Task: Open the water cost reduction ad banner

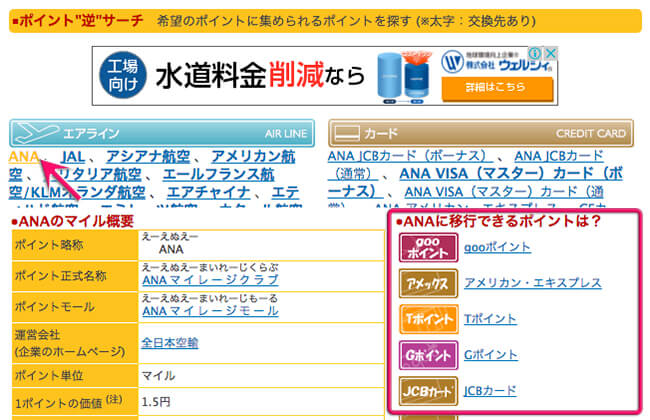Action: coord(325,76)
